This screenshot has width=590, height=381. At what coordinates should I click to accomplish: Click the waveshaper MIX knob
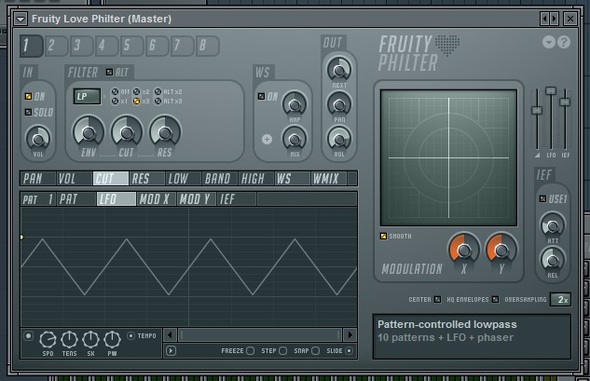pos(294,138)
